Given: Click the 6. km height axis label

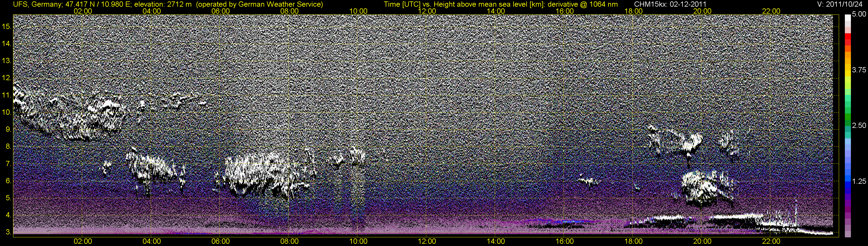Looking at the screenshot, I should [8, 181].
